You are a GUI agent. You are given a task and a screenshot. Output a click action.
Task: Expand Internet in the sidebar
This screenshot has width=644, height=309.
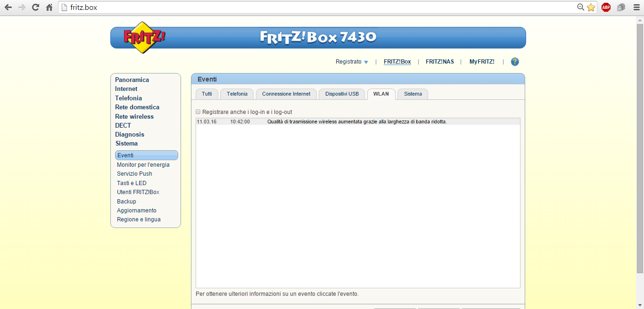(126, 89)
